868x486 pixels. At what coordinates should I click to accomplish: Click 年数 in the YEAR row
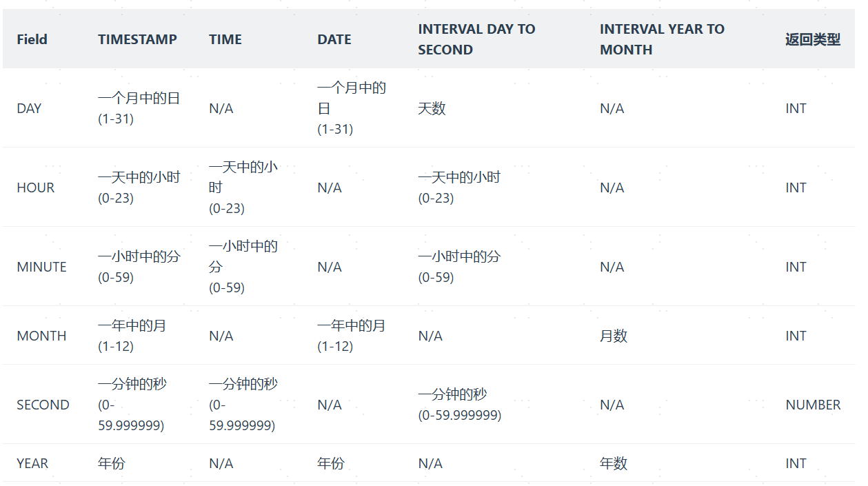pos(614,463)
